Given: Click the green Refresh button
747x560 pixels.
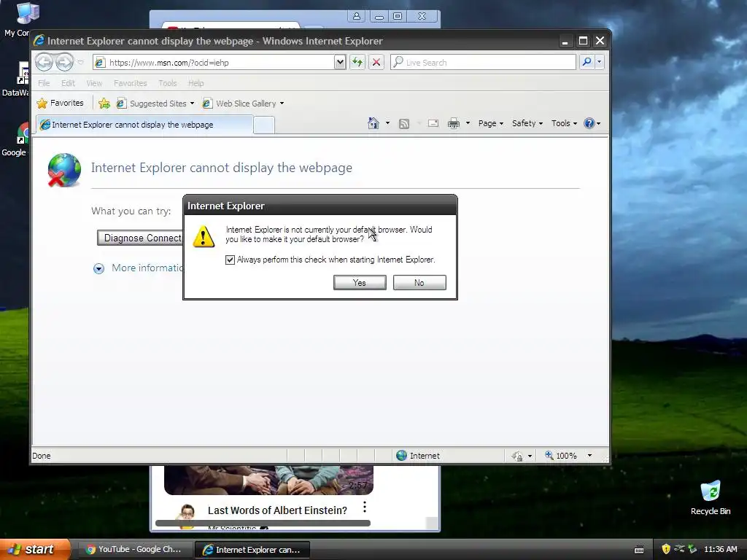Looking at the screenshot, I should pyautogui.click(x=357, y=62).
